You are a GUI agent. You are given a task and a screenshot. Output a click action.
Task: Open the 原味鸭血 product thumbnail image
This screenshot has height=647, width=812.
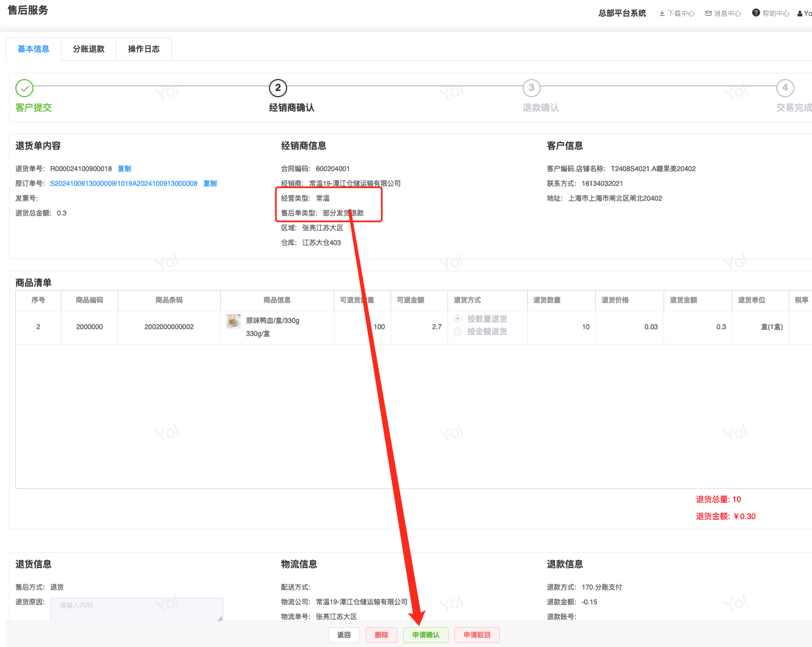pyautogui.click(x=233, y=321)
